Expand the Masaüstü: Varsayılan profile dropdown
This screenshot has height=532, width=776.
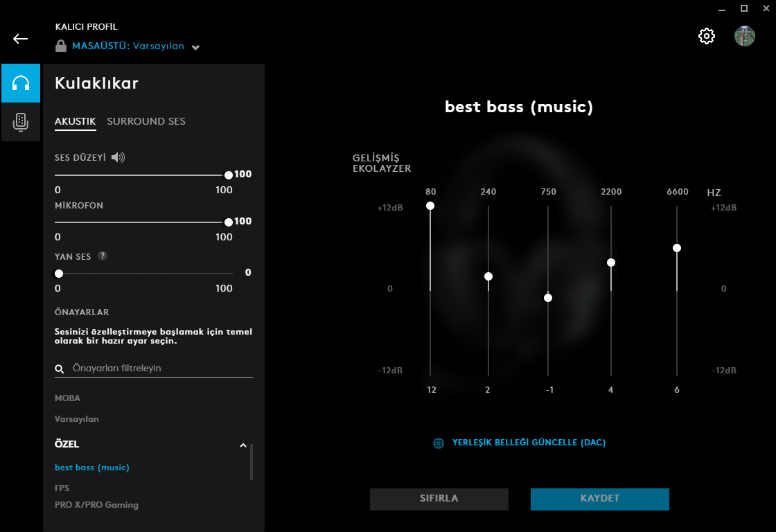195,48
